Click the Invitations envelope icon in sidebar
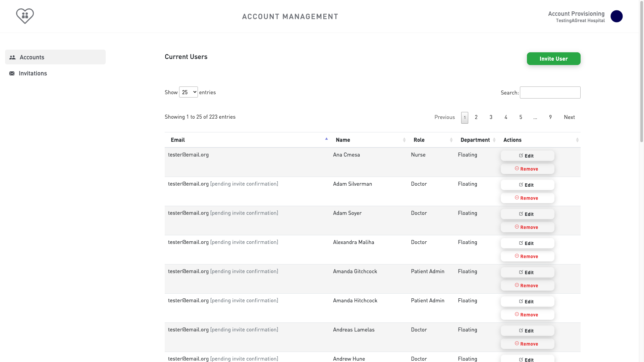644x362 pixels. (x=12, y=73)
